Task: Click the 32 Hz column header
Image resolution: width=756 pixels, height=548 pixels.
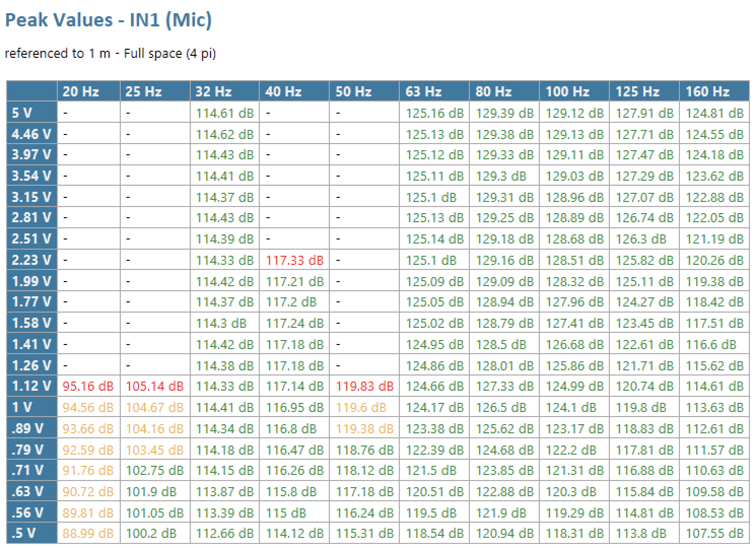Action: [x=225, y=91]
